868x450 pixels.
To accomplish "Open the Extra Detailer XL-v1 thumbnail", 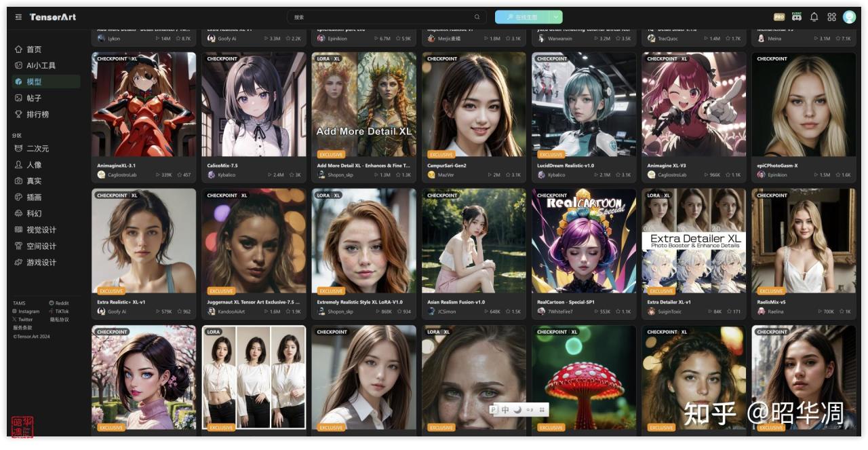I will coord(694,241).
